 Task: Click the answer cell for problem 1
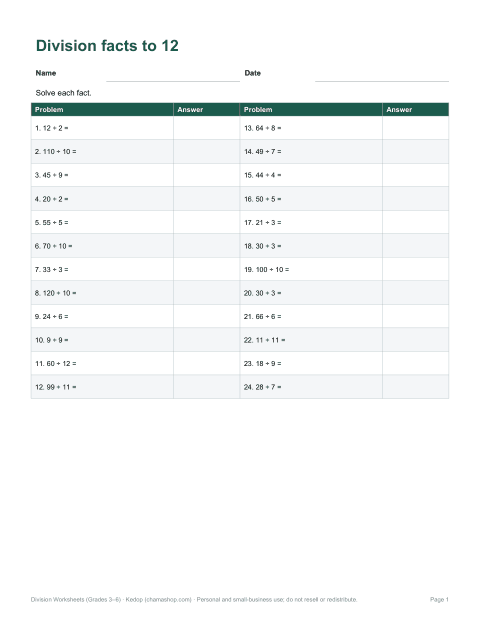point(207,128)
